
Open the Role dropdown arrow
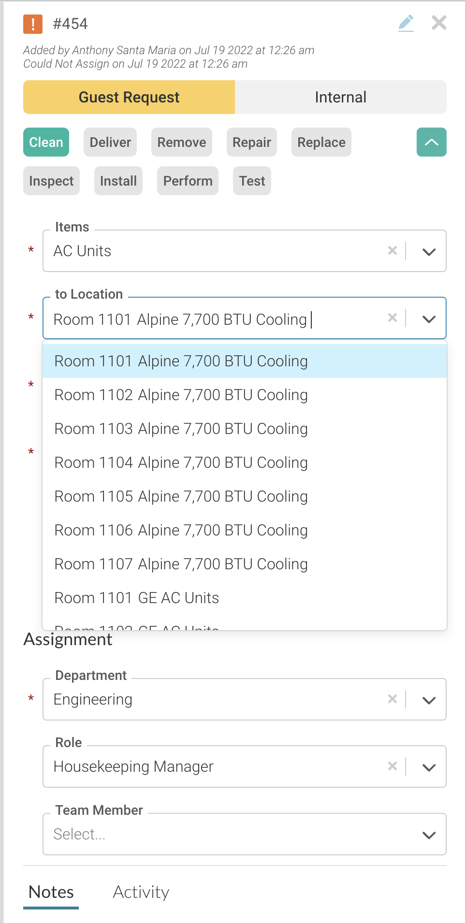coord(429,767)
